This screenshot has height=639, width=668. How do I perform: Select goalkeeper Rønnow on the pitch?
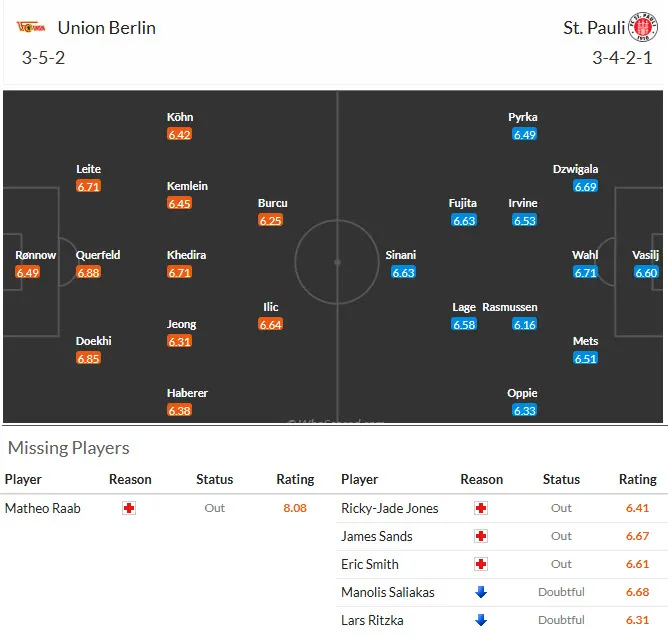tap(36, 255)
